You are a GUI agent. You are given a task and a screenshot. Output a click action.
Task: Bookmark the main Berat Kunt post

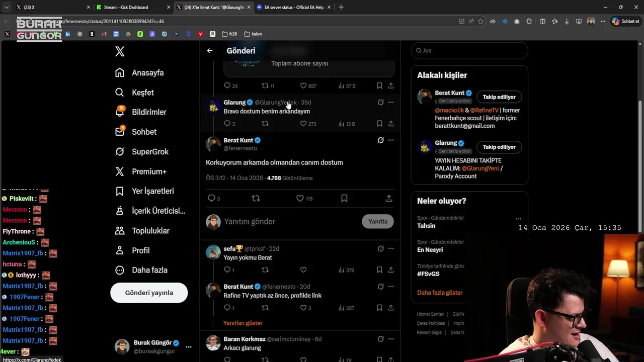click(344, 199)
